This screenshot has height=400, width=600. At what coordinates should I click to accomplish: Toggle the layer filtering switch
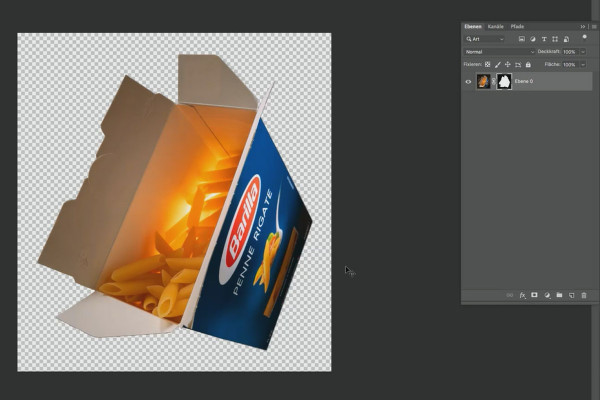pyautogui.click(x=584, y=38)
